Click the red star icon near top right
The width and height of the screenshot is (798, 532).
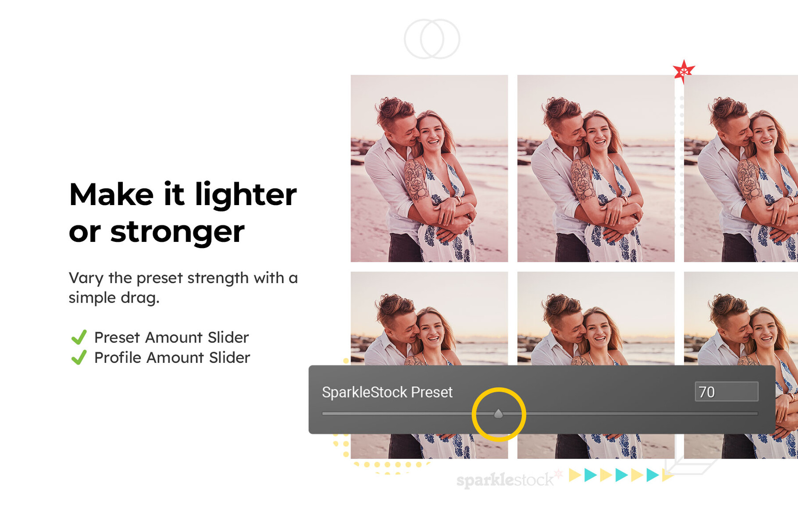click(x=683, y=70)
